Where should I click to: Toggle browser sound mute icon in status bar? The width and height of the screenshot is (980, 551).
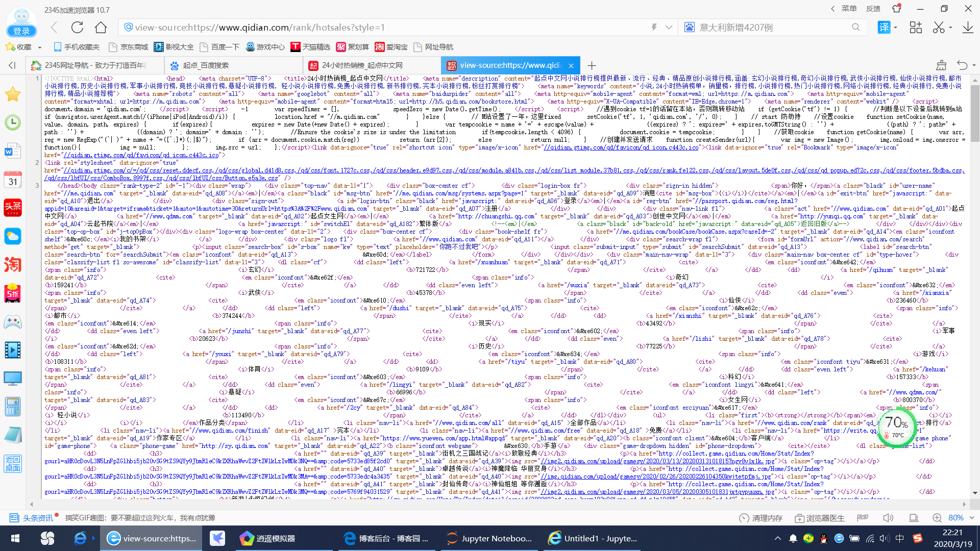(x=888, y=518)
